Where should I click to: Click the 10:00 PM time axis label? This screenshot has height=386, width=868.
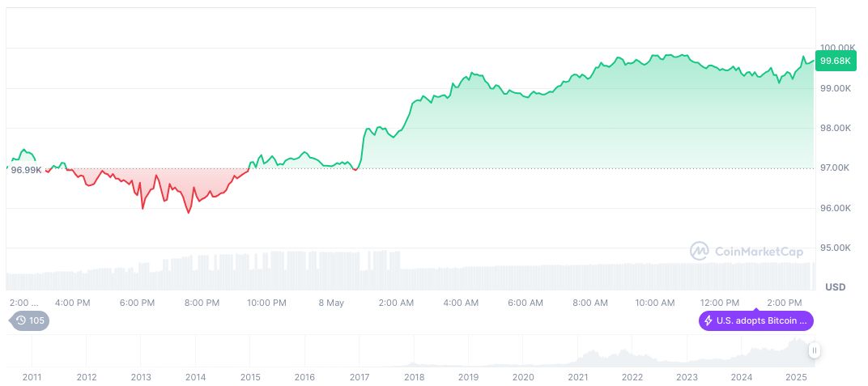266,303
